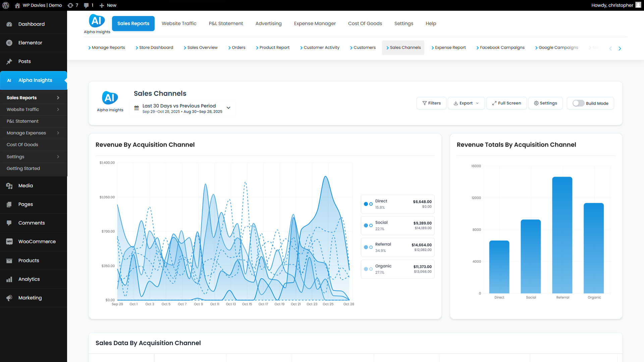Click the Full Screen button
The image size is (644, 362).
click(x=506, y=103)
